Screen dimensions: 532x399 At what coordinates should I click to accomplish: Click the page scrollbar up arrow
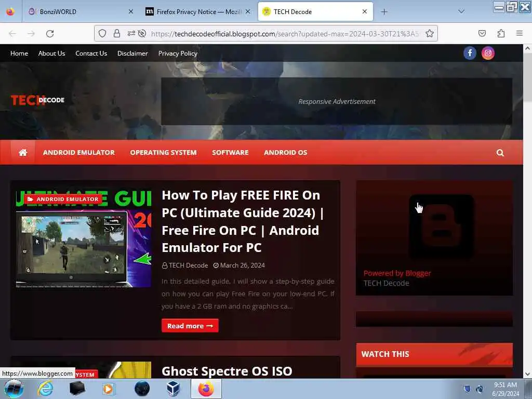[527, 48]
